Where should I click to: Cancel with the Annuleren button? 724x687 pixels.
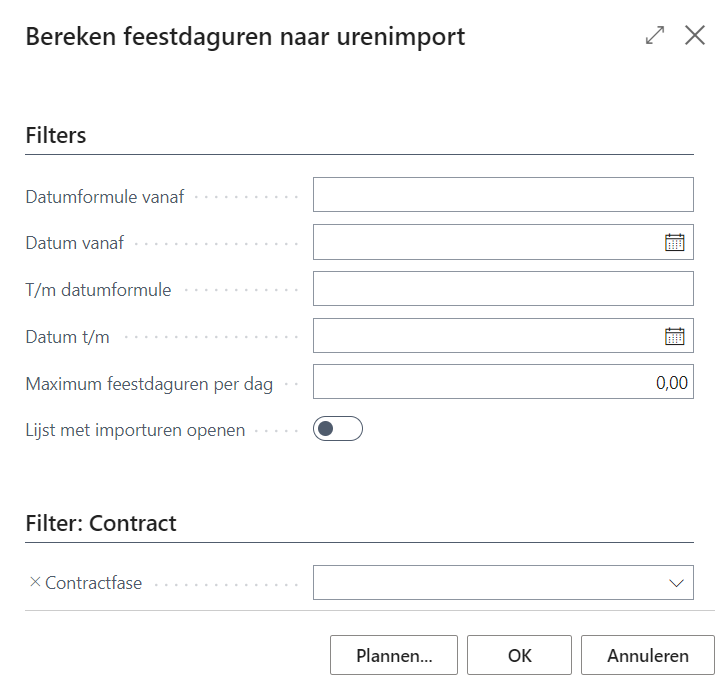click(x=647, y=656)
